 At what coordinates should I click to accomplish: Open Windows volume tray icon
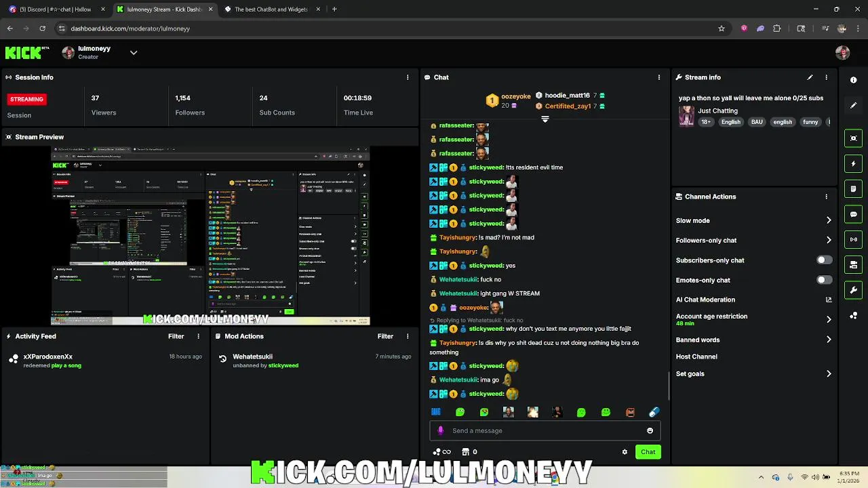(816, 476)
